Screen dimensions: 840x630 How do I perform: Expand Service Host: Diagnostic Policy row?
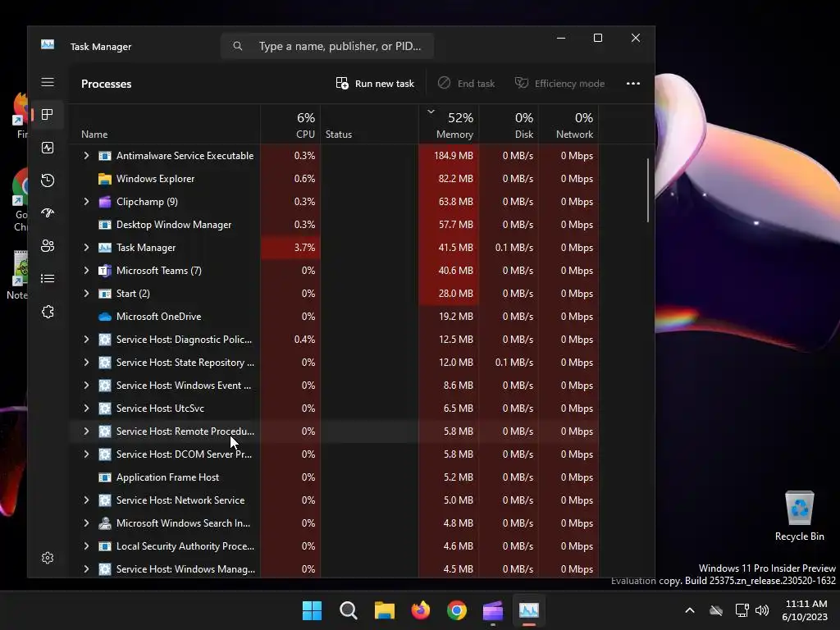click(86, 339)
